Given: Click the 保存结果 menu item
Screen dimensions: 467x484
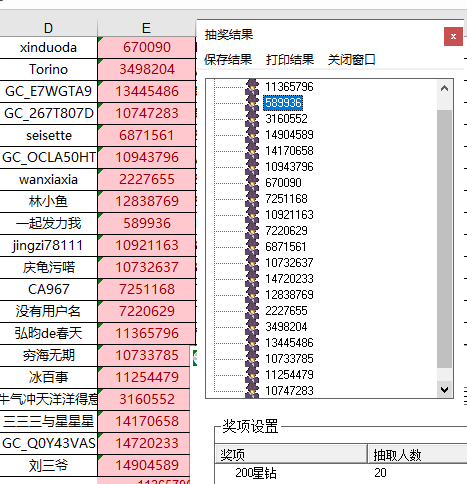Looking at the screenshot, I should coord(228,60).
